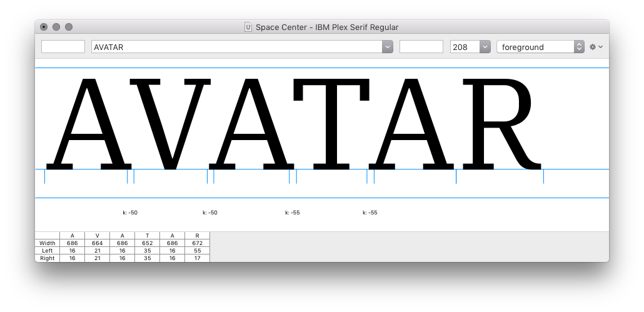Click the document proxy icon in title bar
The width and height of the screenshot is (644, 312).
pyautogui.click(x=248, y=27)
